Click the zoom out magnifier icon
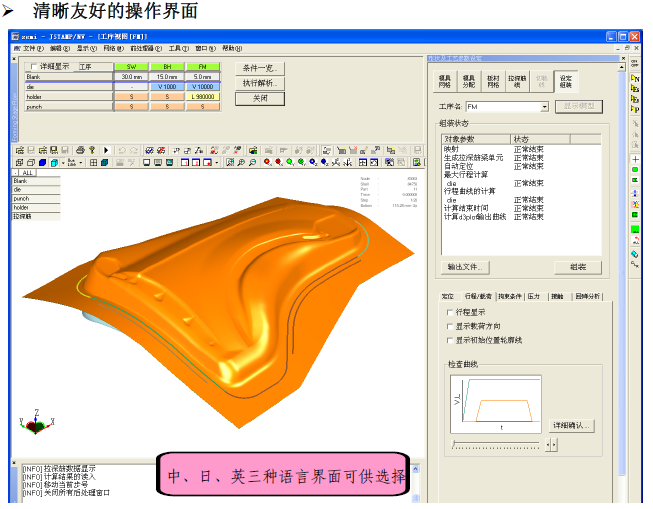The height and width of the screenshot is (509, 653). [x=252, y=162]
